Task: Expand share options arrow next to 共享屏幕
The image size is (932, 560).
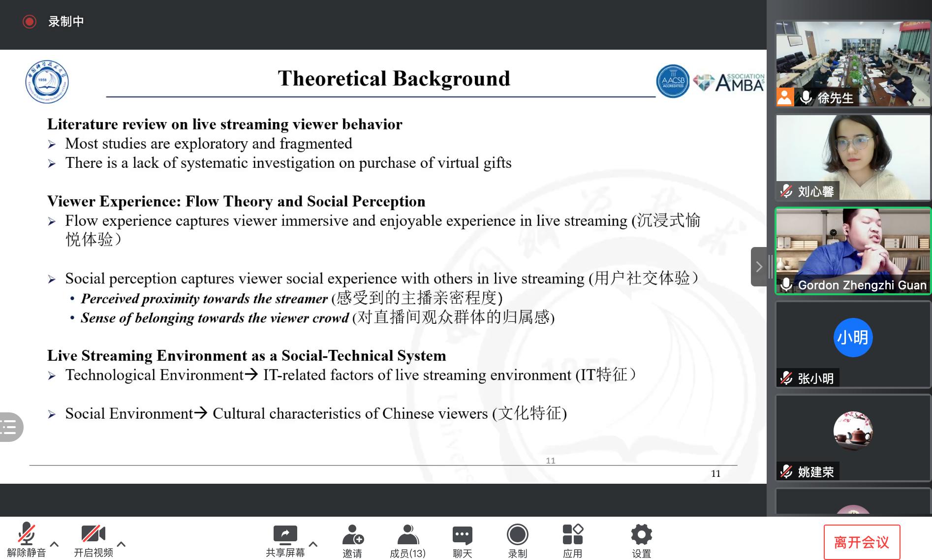Action: 313,544
